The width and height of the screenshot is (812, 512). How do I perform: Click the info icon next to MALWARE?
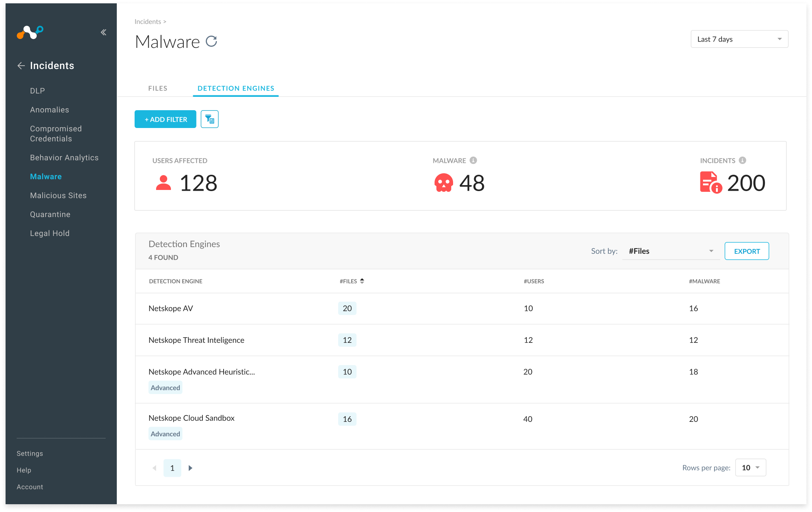(473, 160)
